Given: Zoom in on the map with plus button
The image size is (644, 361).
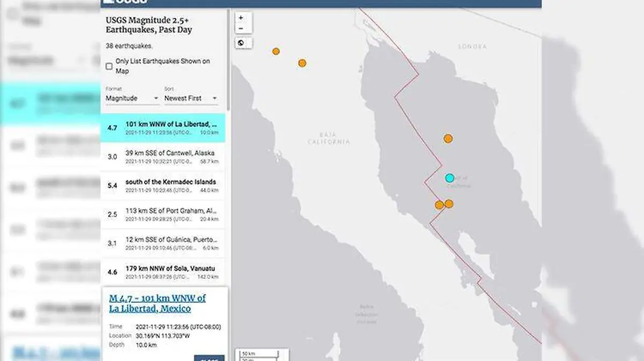Looking at the screenshot, I should pyautogui.click(x=241, y=18).
